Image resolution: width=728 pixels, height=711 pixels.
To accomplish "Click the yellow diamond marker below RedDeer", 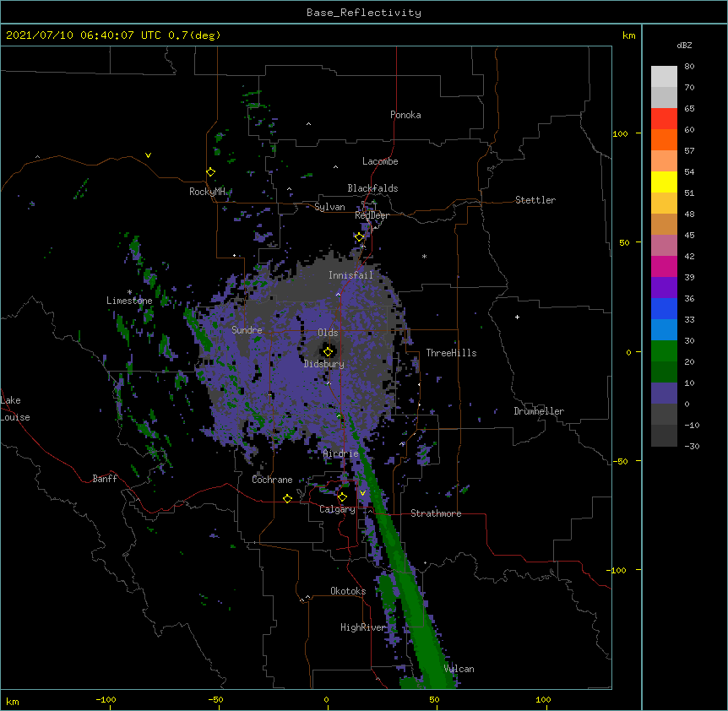I will pyautogui.click(x=360, y=236).
